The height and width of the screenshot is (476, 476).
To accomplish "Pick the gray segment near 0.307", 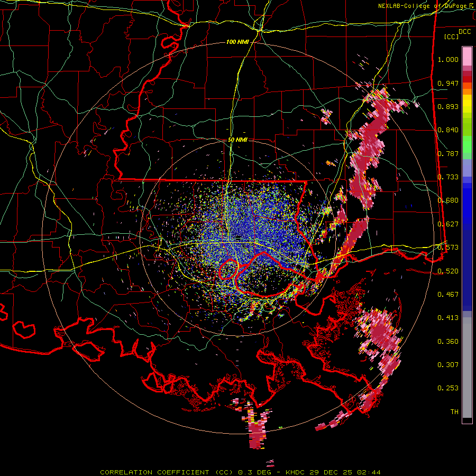I will 467,368.
